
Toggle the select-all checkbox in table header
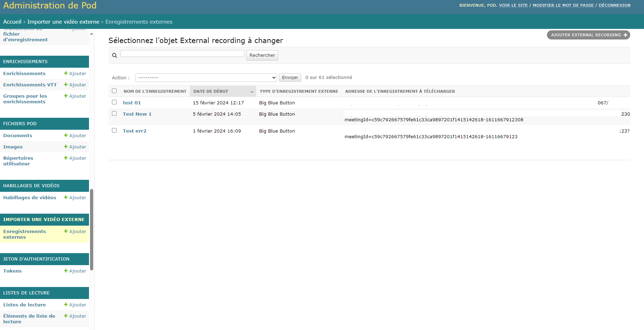click(114, 91)
